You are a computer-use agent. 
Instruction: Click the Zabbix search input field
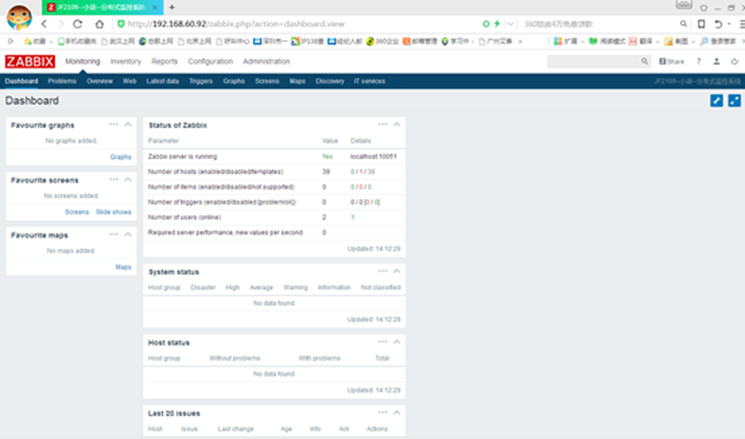click(593, 61)
